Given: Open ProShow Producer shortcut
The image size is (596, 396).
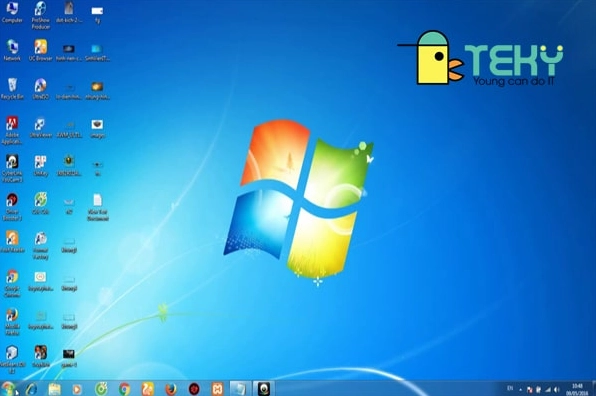Looking at the screenshot, I should tap(41, 16).
